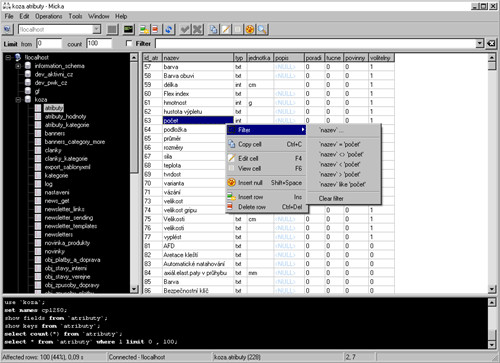The image size is (500, 363).
Task: Click the view cell toolbar icon
Action: [238, 29]
